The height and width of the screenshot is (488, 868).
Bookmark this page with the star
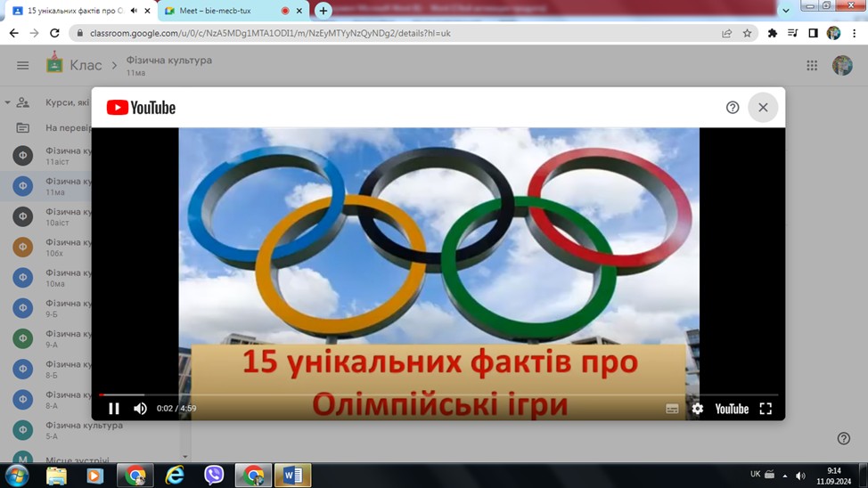747,33
